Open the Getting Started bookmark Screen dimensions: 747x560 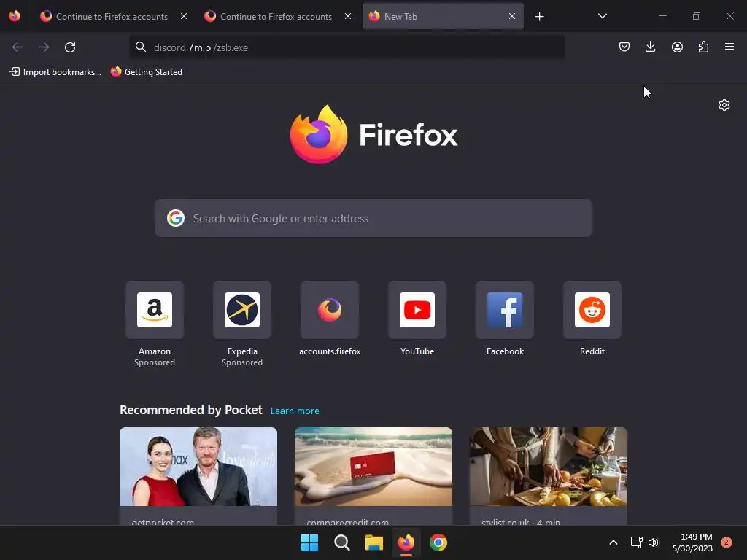(x=146, y=72)
